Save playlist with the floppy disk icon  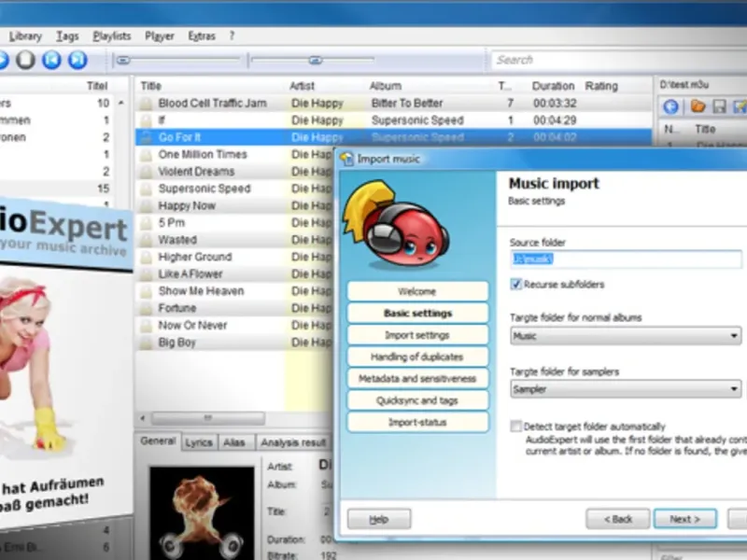point(719,106)
